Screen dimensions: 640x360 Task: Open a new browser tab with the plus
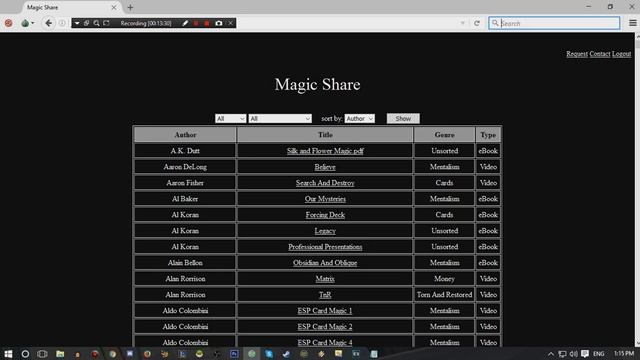click(x=130, y=7)
